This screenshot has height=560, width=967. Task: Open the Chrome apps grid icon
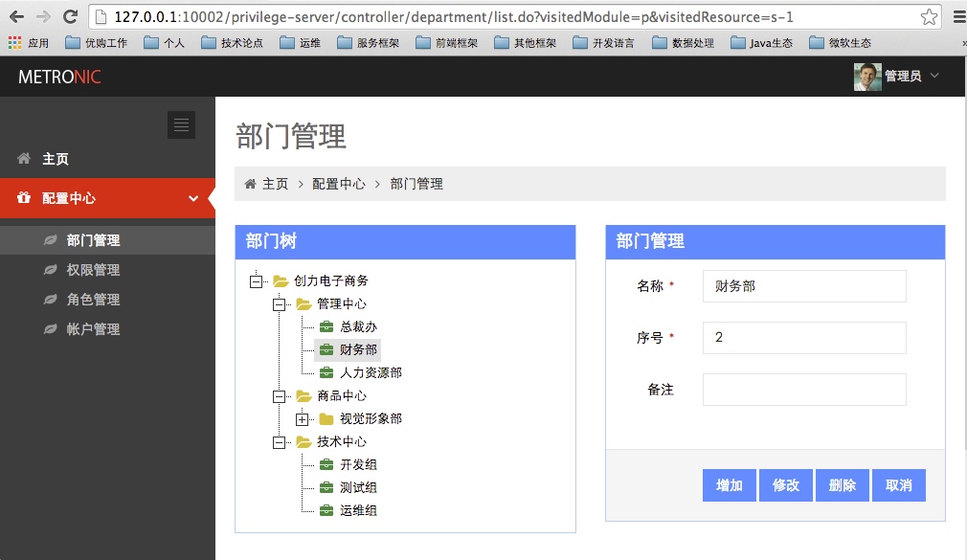pyautogui.click(x=14, y=42)
